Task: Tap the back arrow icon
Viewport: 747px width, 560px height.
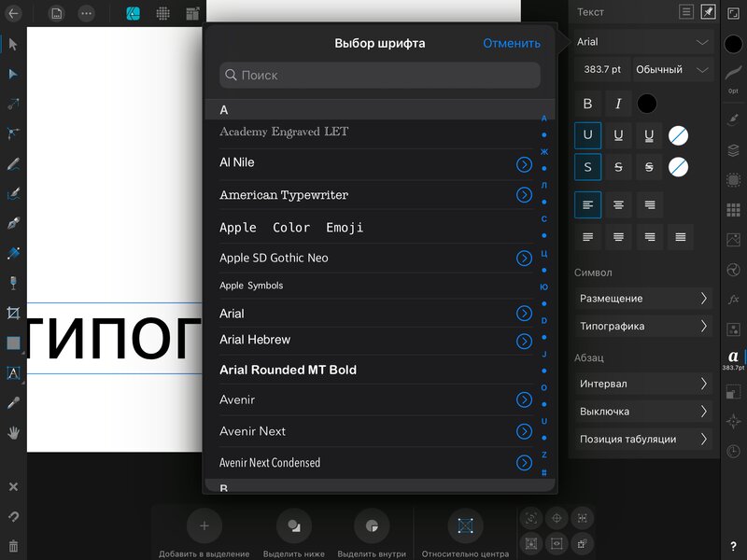Action: click(13, 13)
